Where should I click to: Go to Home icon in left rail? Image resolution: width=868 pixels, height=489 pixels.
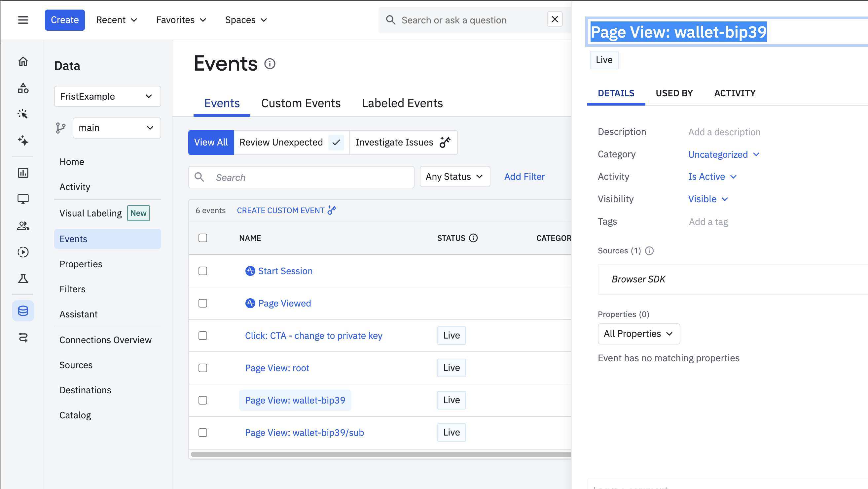23,61
